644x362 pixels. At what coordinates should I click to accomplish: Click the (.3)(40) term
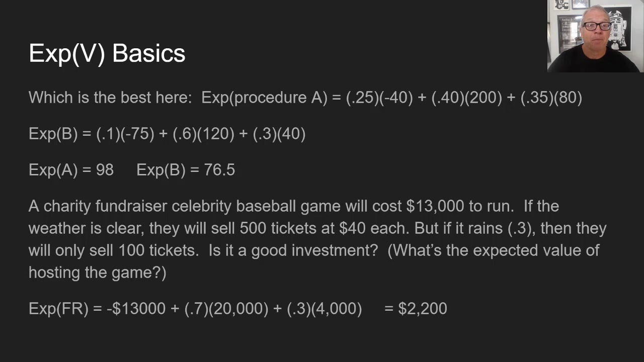[279, 134]
